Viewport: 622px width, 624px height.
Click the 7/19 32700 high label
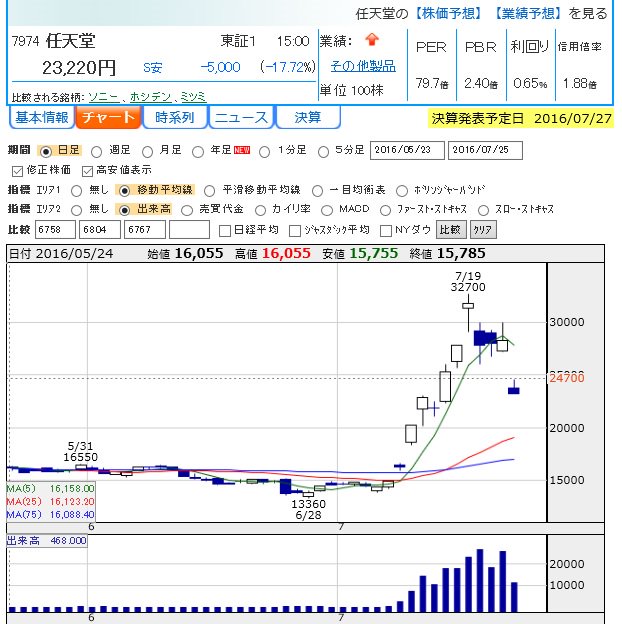click(468, 281)
